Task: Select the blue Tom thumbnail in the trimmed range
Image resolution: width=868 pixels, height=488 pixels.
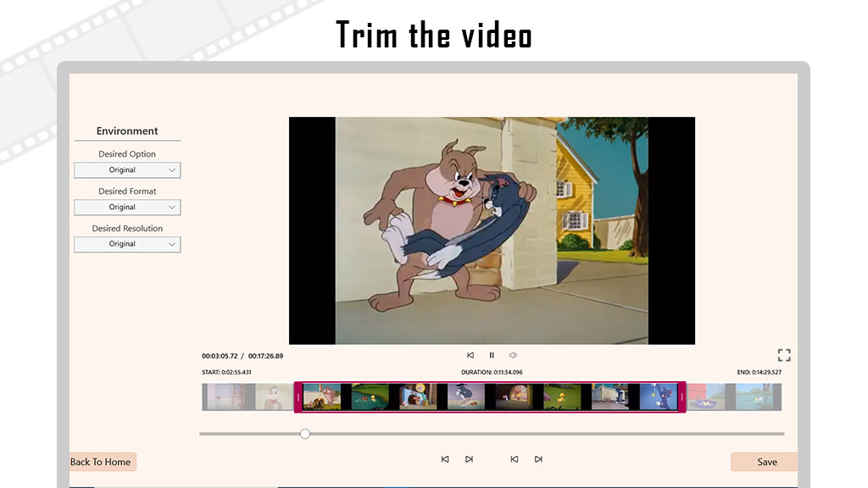Action: [x=658, y=396]
